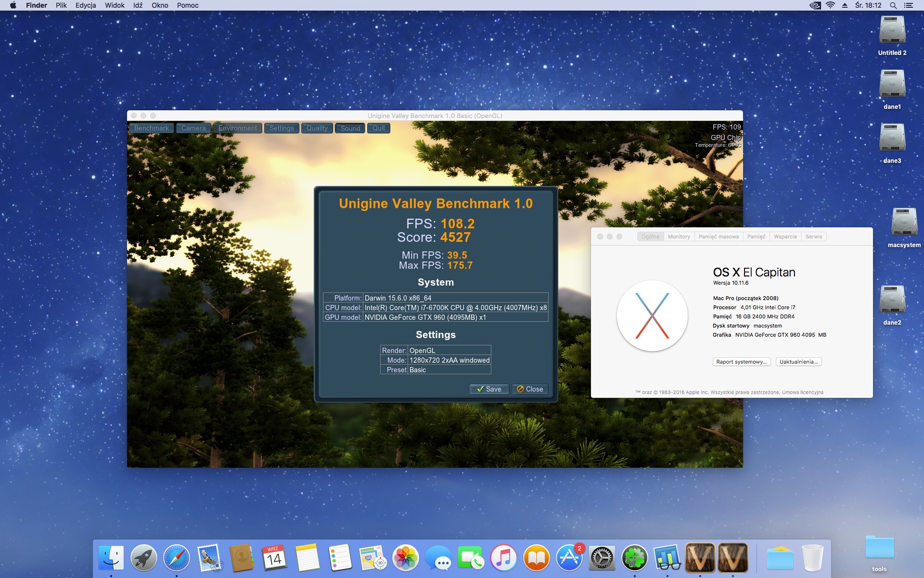The width and height of the screenshot is (924, 578).
Task: Open System Preferences gear icon
Action: tap(602, 558)
